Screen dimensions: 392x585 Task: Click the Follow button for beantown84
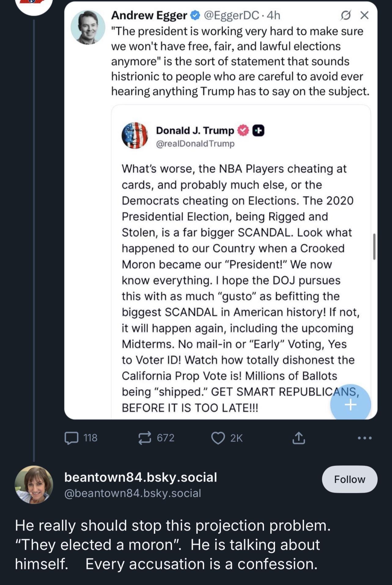point(350,479)
